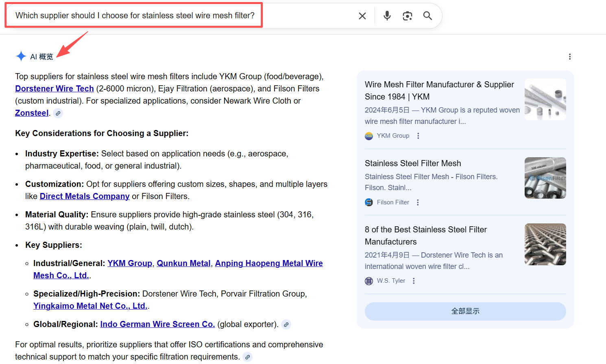Open source link icon next to Zonsteel
The width and height of the screenshot is (606, 364).
(58, 113)
